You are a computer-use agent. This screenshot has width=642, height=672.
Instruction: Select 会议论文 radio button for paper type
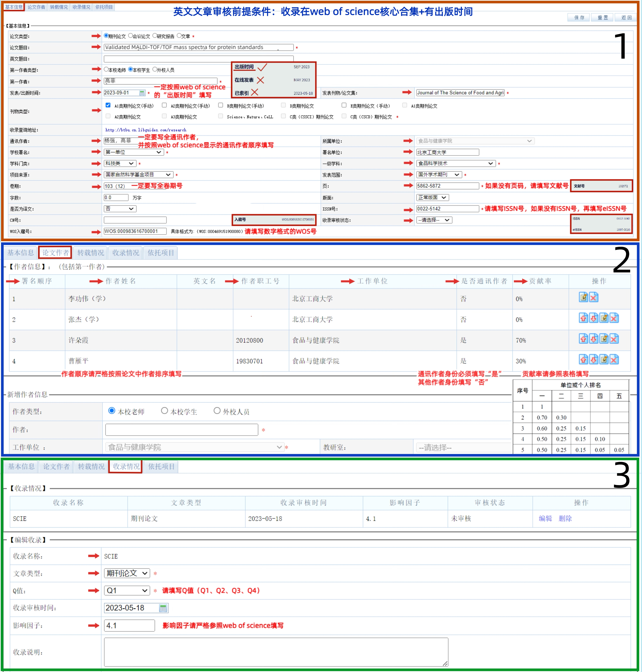point(130,36)
